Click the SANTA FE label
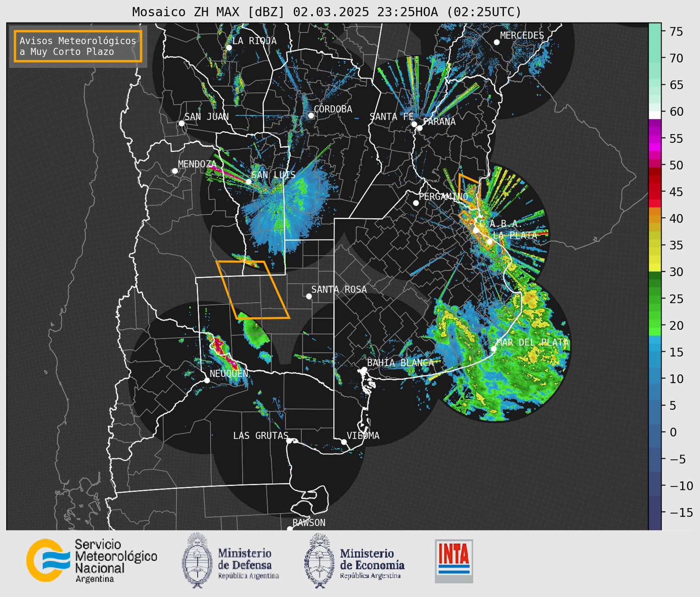Screen dimensions: 700x597 click(392, 117)
